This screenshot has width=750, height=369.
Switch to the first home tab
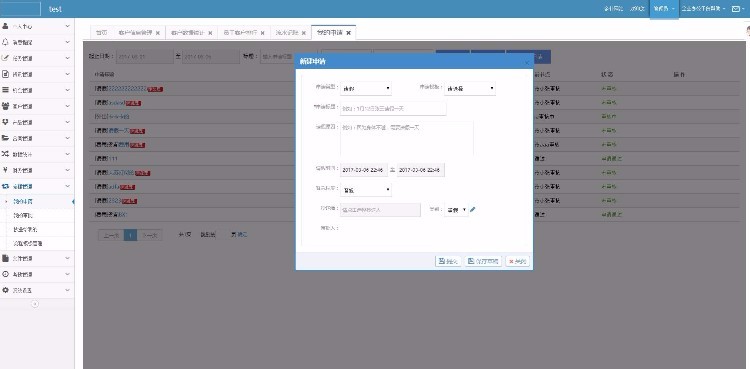(x=101, y=33)
